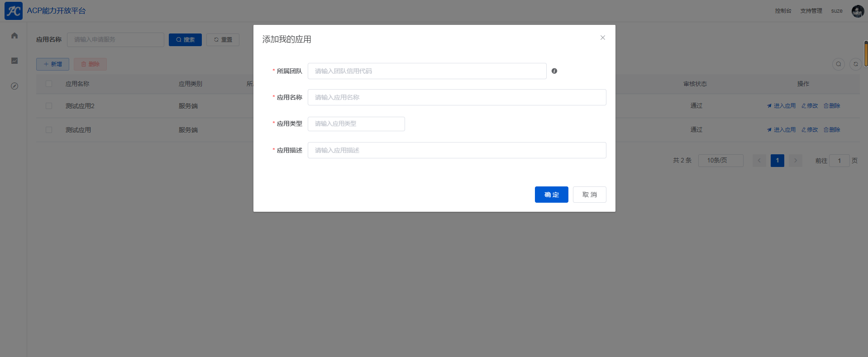Check the row for 测试应用

[x=49, y=130]
